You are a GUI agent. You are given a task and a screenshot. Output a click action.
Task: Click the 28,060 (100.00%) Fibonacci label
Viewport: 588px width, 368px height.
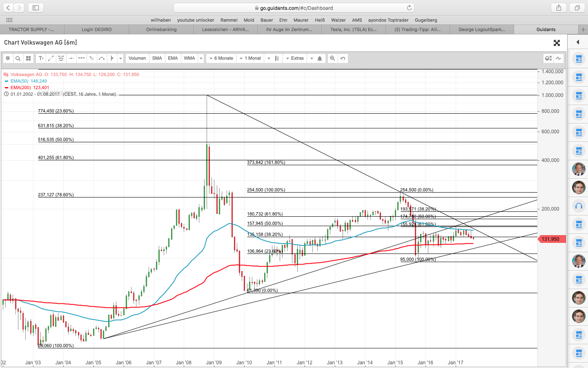[x=56, y=346]
